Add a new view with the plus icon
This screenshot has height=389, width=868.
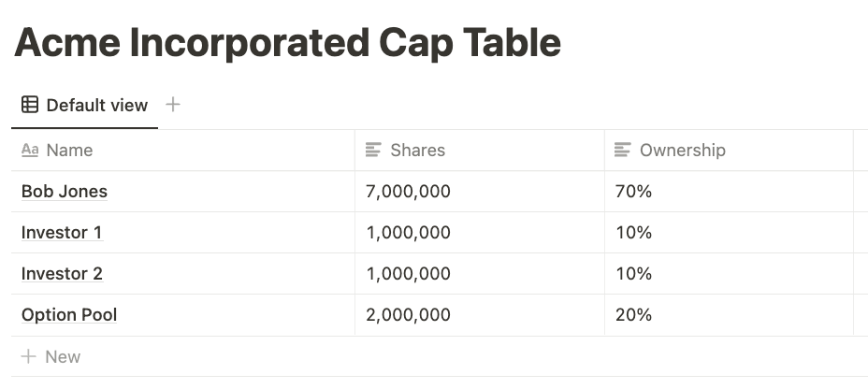click(x=173, y=104)
